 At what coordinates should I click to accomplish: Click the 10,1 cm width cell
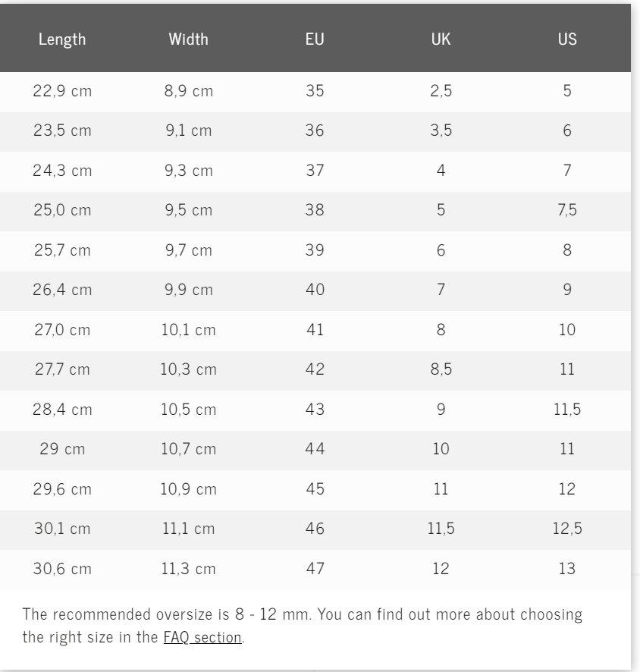pos(188,330)
